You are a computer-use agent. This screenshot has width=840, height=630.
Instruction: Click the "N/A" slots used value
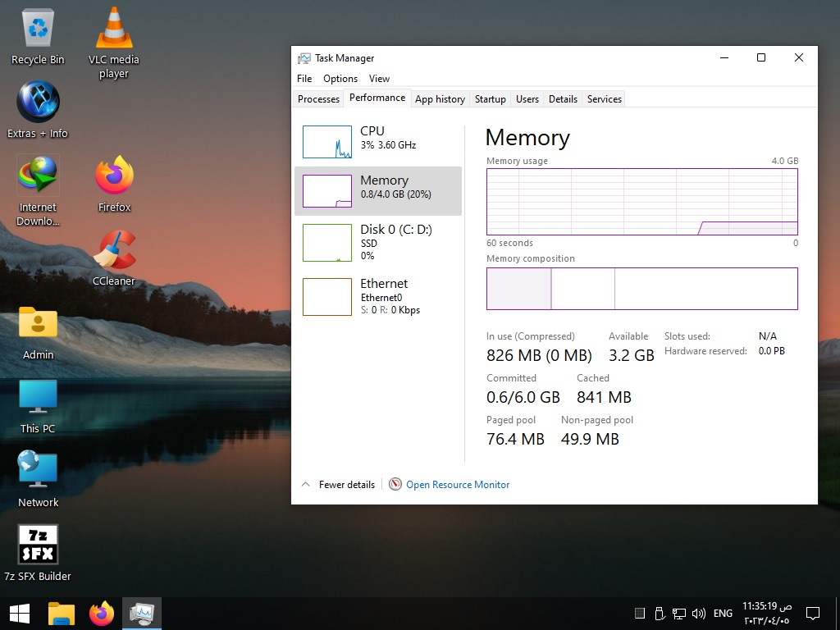(x=768, y=336)
